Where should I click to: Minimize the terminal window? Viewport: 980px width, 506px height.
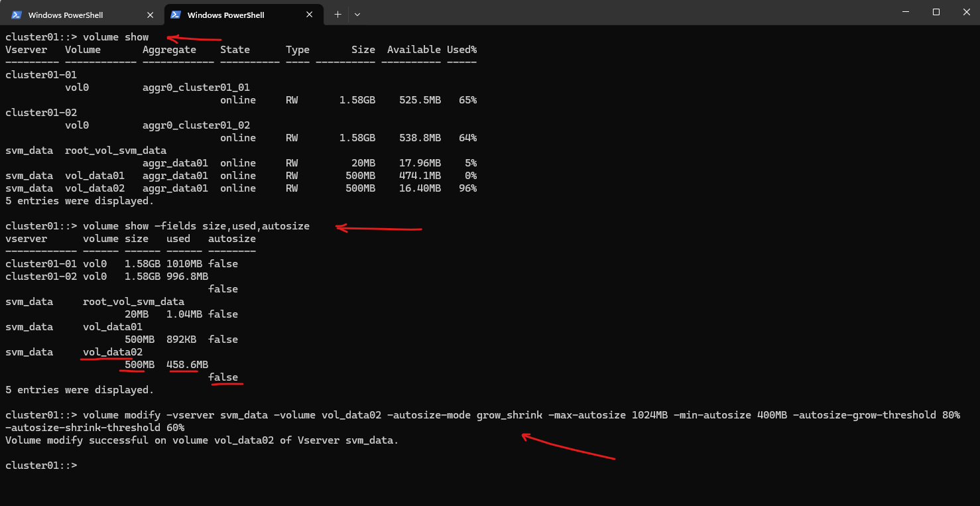905,12
